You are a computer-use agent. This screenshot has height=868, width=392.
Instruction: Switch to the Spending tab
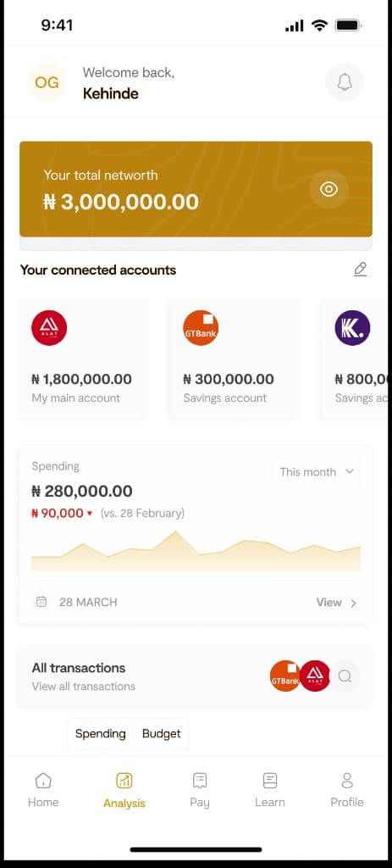[100, 733]
